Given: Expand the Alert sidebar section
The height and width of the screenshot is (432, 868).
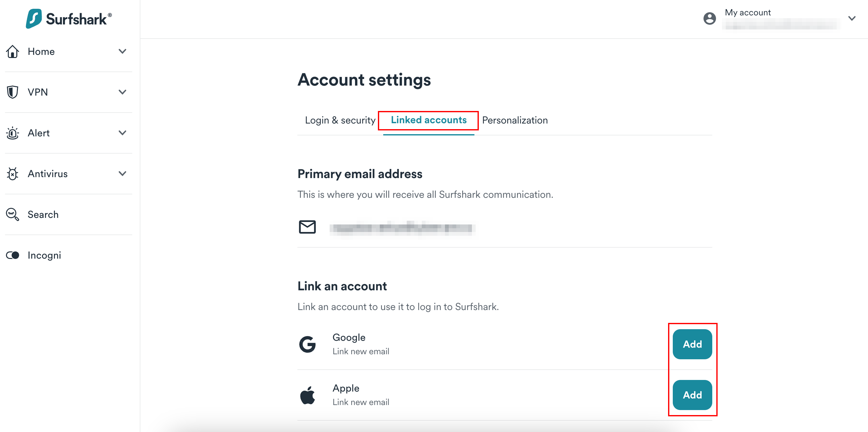Looking at the screenshot, I should [122, 133].
